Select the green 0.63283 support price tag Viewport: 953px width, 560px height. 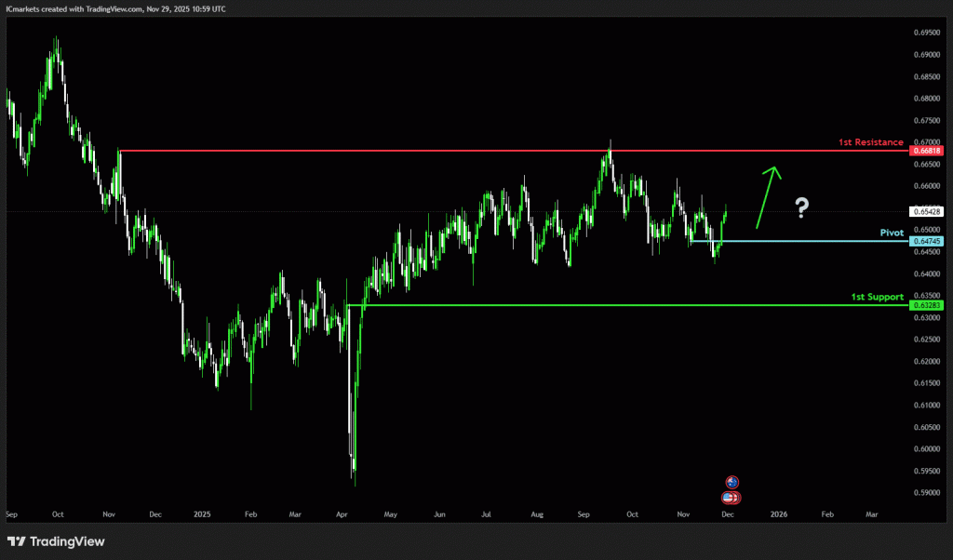(x=928, y=305)
